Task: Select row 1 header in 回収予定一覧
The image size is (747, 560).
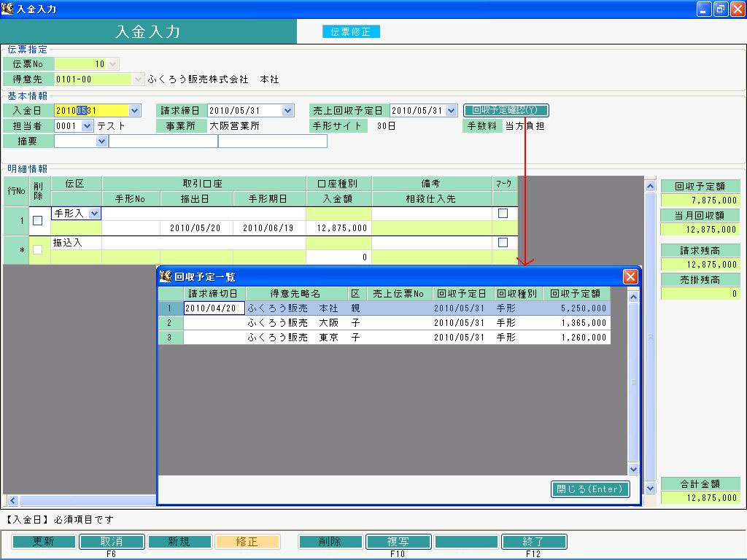Action: [x=171, y=308]
